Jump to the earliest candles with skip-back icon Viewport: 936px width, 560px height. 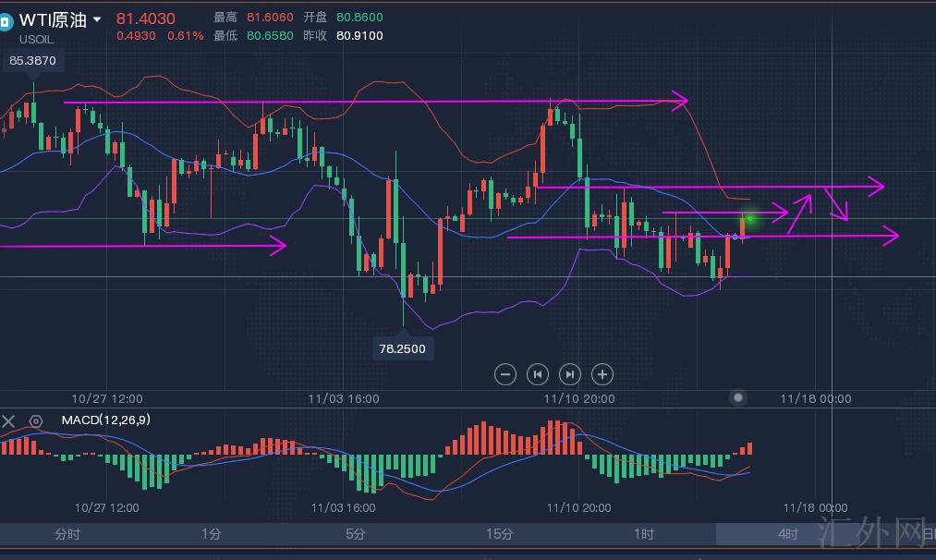click(x=537, y=374)
